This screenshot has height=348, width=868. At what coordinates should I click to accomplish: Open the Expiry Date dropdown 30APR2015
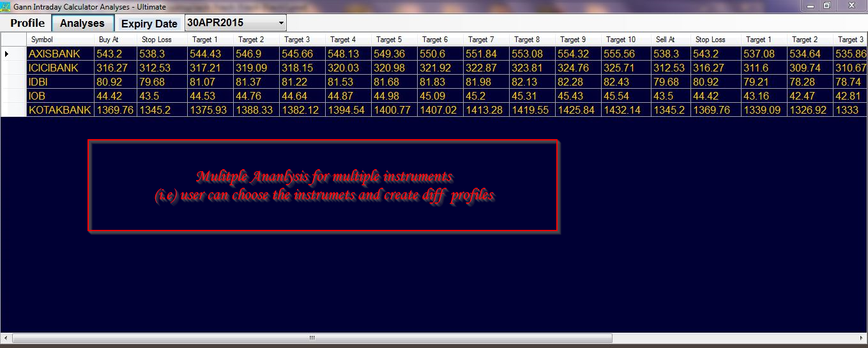[x=236, y=23]
